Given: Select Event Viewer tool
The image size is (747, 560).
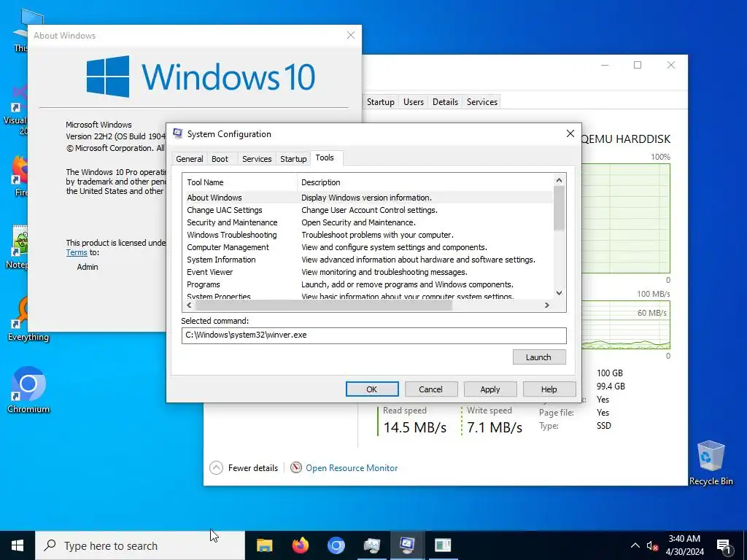Looking at the screenshot, I should [368, 272].
